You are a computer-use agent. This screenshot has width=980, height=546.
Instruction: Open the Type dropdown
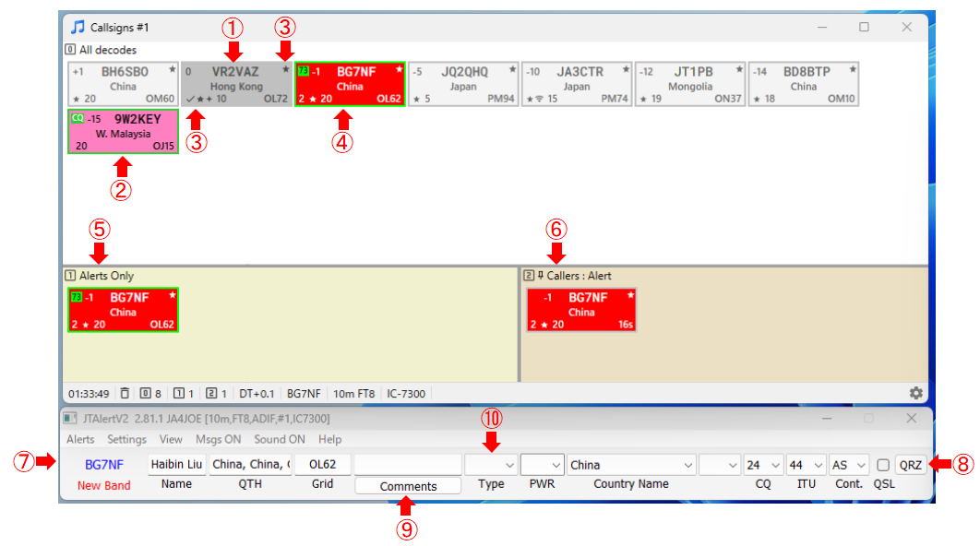click(x=491, y=465)
